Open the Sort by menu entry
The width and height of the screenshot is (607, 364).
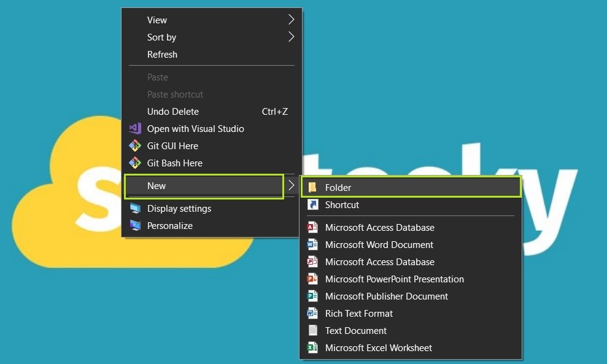pos(212,37)
